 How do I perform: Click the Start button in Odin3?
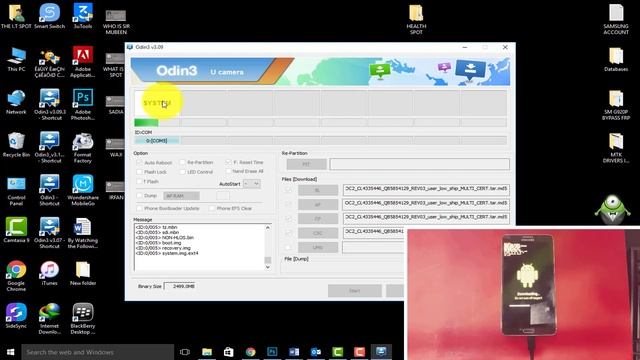354,291
